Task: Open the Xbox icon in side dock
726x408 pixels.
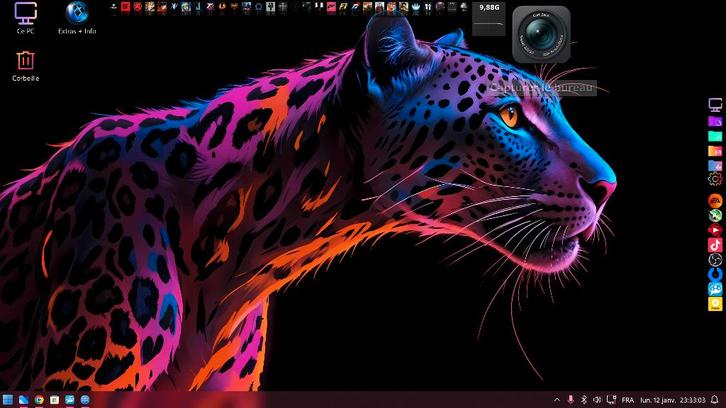Action: tap(715, 212)
